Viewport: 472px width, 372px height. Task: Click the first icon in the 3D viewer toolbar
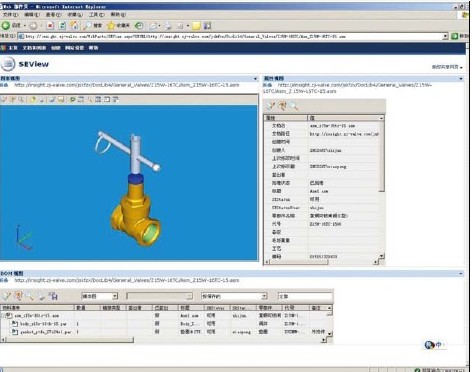(4, 99)
